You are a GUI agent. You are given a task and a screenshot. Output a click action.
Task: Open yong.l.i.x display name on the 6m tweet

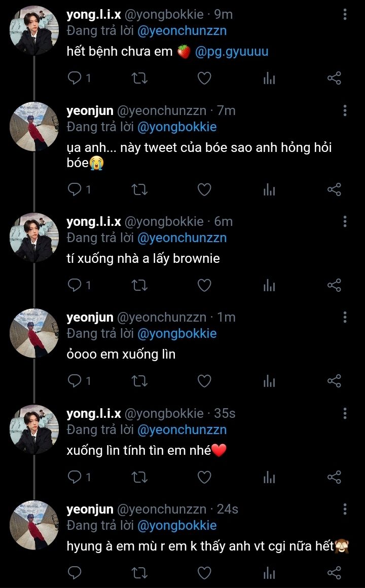[x=94, y=221]
